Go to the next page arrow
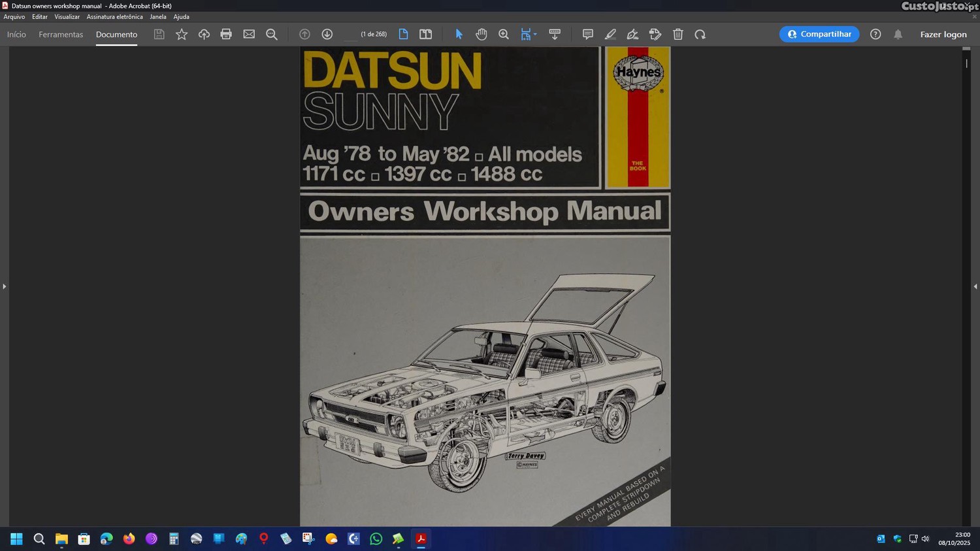This screenshot has height=551, width=980. [x=327, y=35]
